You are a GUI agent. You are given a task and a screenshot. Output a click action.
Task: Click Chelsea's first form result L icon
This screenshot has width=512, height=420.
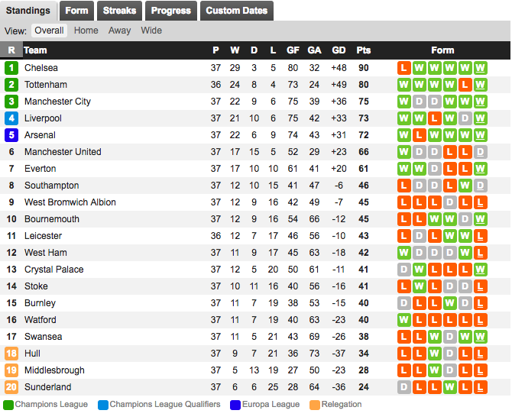pyautogui.click(x=404, y=68)
